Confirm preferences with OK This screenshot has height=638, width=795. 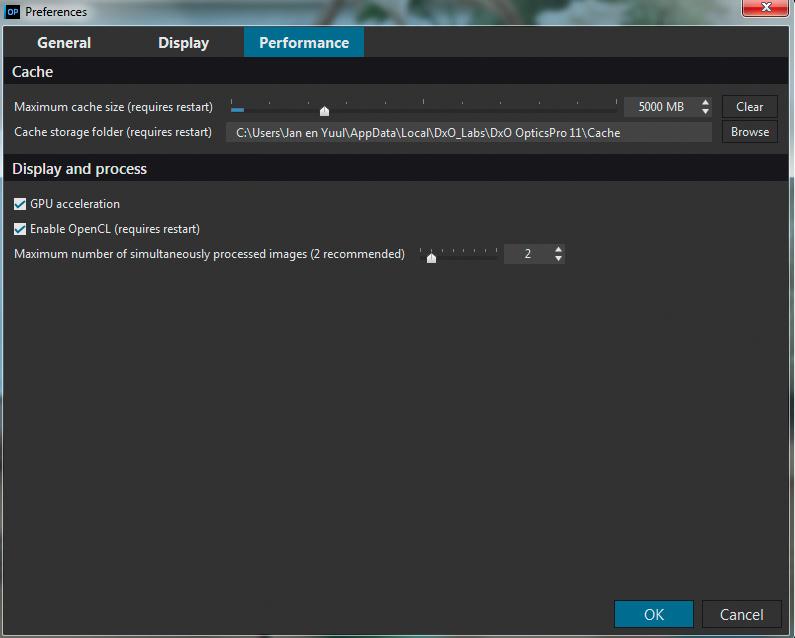click(654, 615)
